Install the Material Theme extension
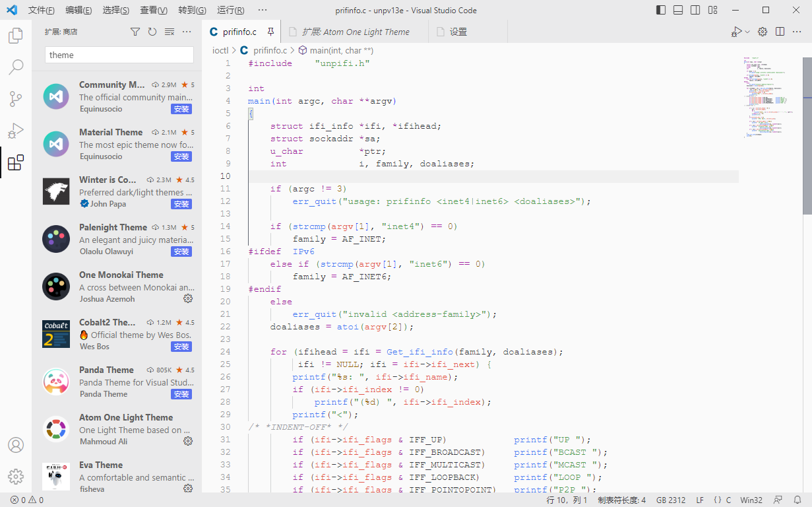The width and height of the screenshot is (812, 507). point(181,156)
